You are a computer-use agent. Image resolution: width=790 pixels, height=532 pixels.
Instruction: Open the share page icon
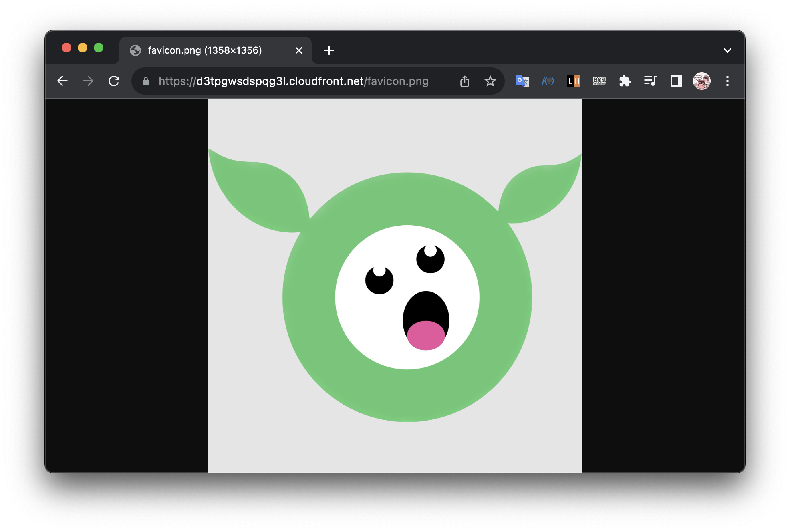[x=465, y=81]
